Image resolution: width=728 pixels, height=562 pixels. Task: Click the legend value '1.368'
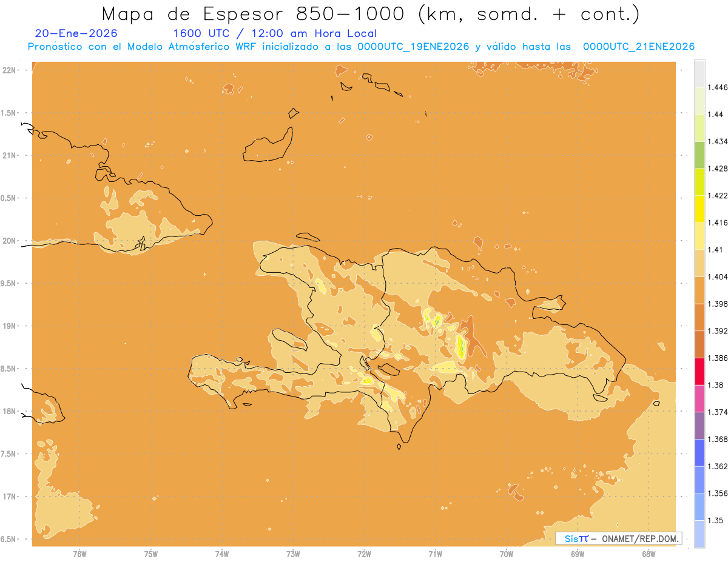[718, 439]
